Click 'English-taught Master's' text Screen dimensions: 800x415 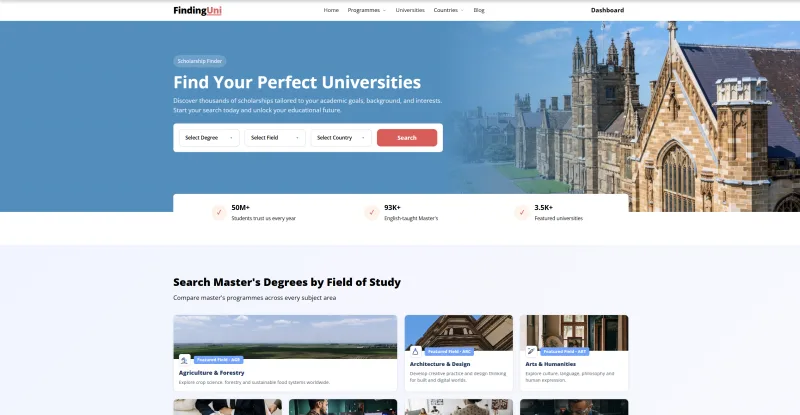tap(411, 218)
